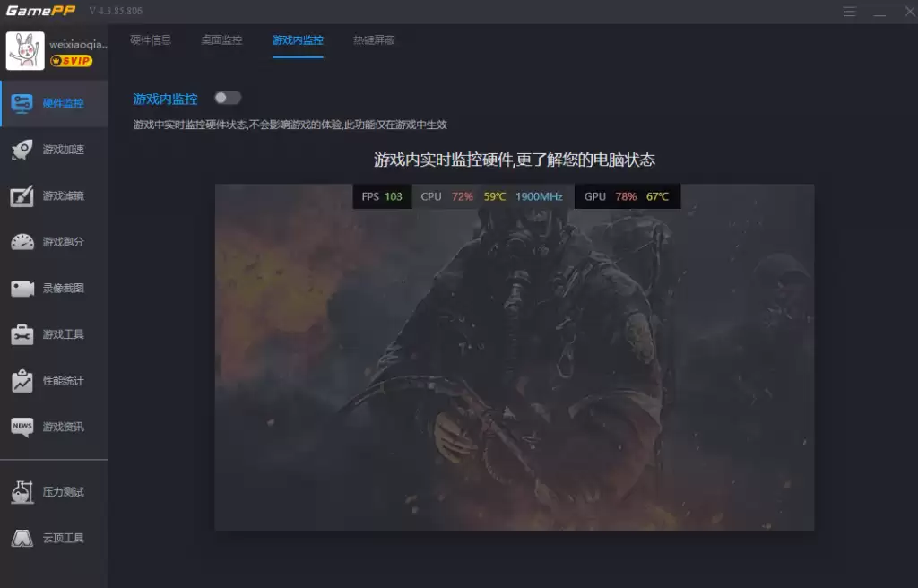Open the 游戏滤镜 game filter tool
The width and height of the screenshot is (918, 588).
point(54,195)
